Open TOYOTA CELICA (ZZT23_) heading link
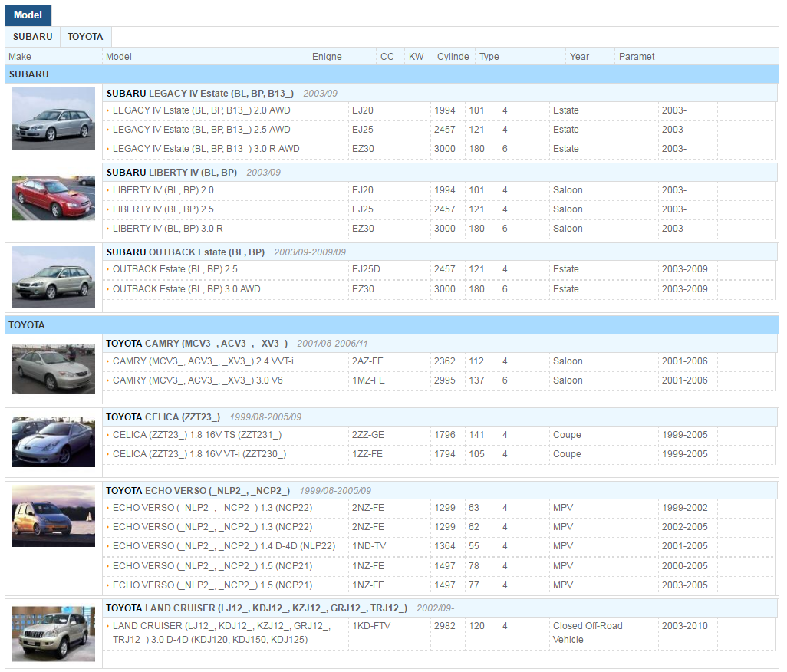 [163, 417]
